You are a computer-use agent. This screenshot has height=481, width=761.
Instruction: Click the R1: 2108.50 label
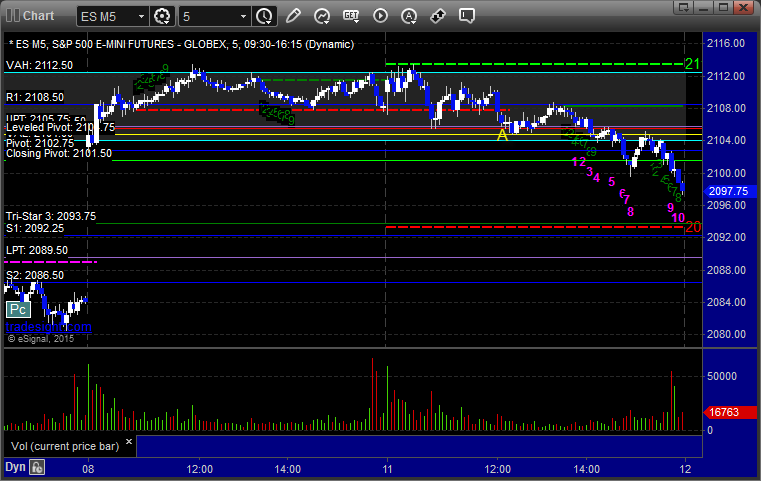tap(35, 97)
